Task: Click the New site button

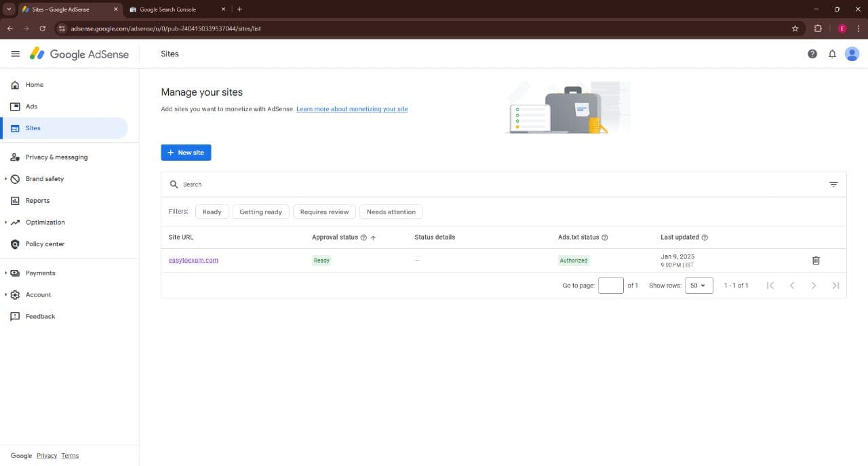Action: (186, 153)
